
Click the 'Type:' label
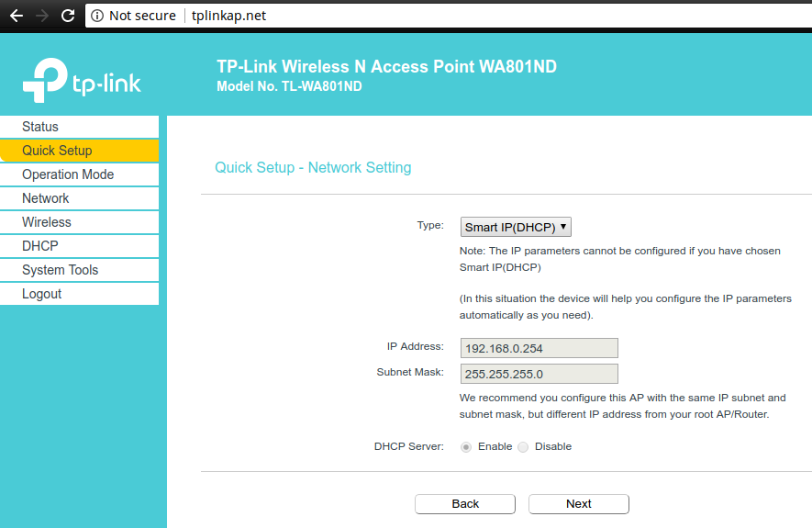[430, 225]
